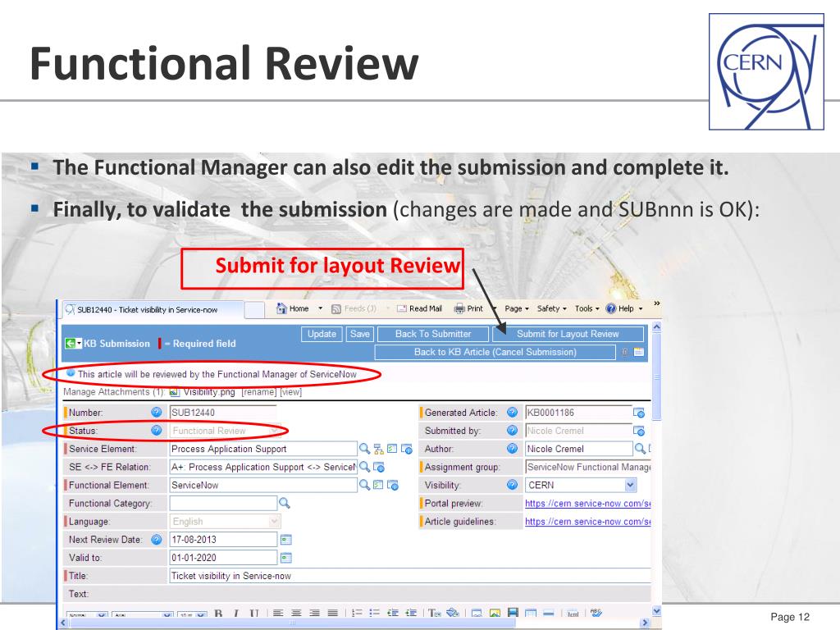Open the Status dropdown showing Functional Review
This screenshot has height=630, width=840.
pos(225,431)
